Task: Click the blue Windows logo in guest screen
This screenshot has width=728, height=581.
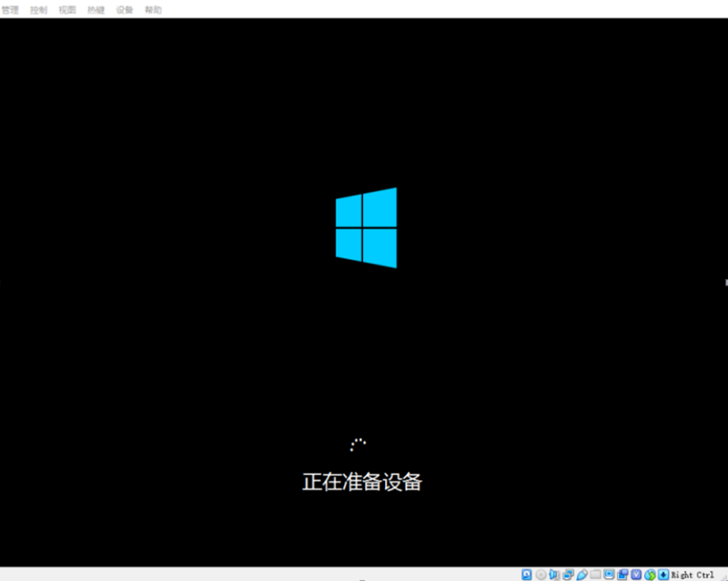Action: [x=366, y=228]
